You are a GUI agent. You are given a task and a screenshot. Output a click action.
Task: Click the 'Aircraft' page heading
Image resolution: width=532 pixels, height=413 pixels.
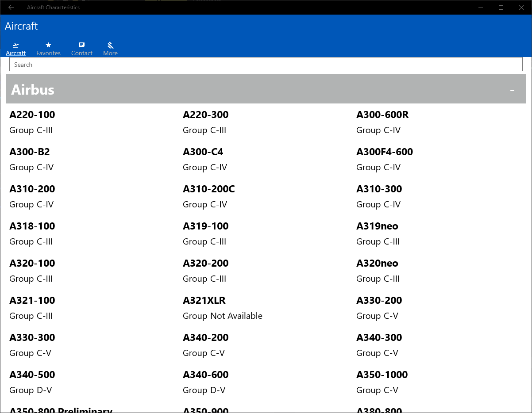point(21,26)
